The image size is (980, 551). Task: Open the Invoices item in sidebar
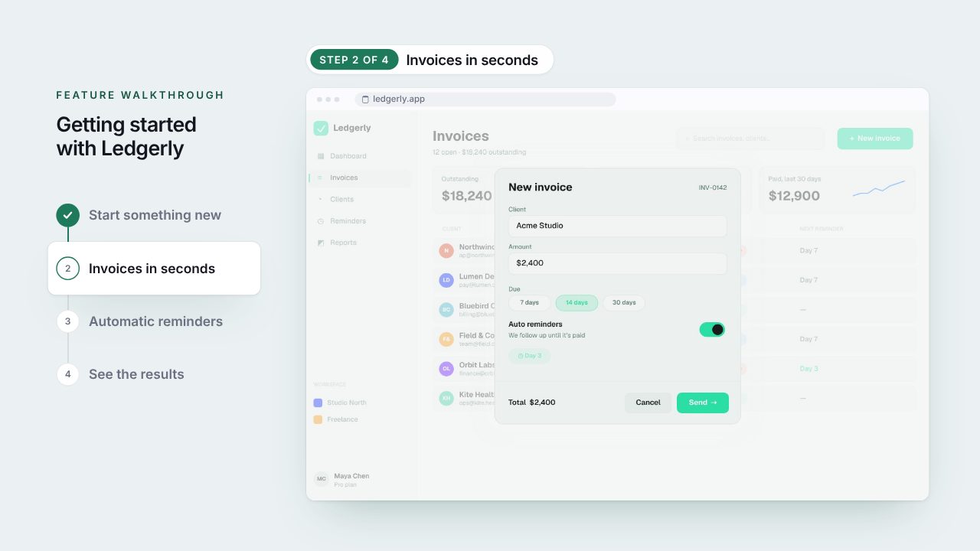pos(360,178)
